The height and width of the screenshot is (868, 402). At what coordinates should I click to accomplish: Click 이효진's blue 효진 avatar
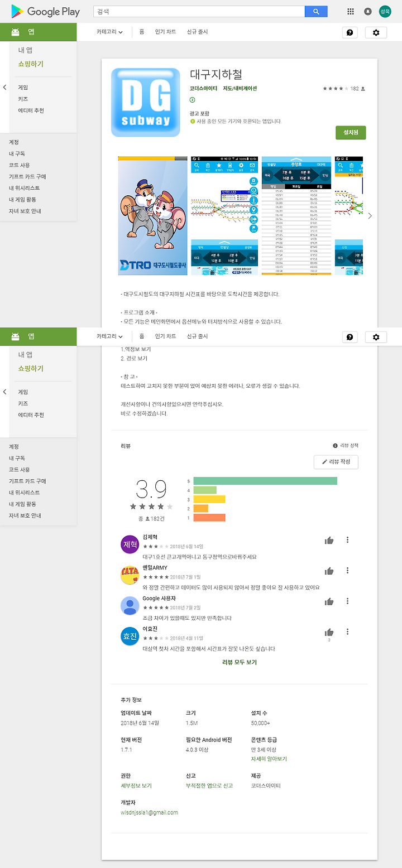pyautogui.click(x=130, y=636)
